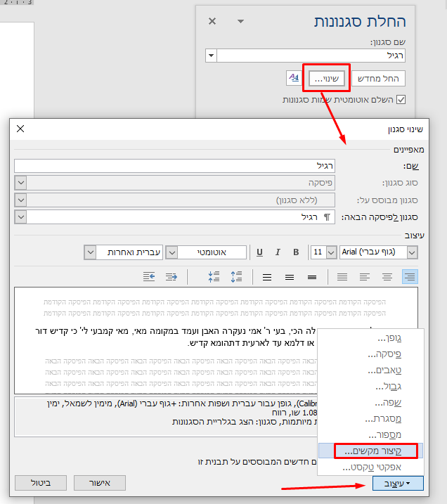Click the ביטול button

tap(41, 483)
